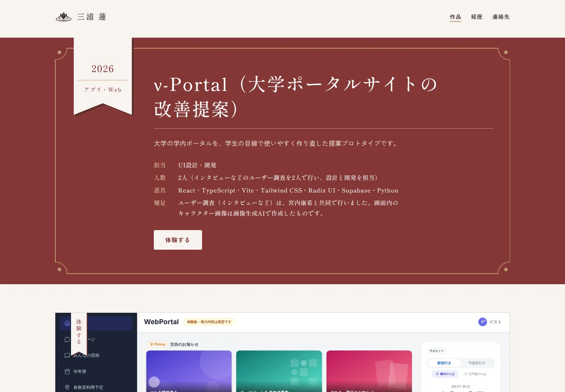Open the purple pickup news card
565x392 pixels.
click(x=189, y=371)
